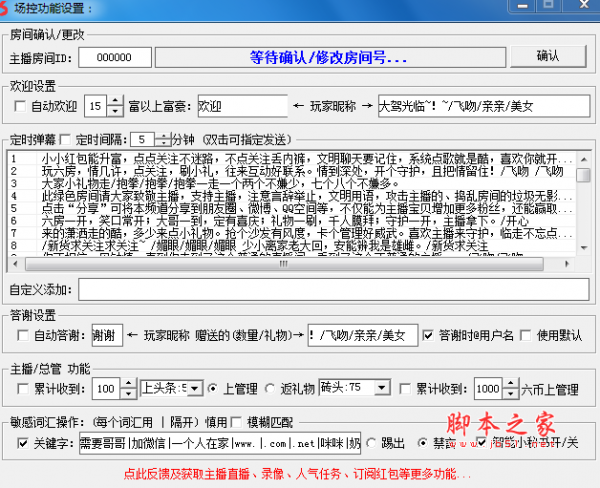
Task: Toggle the 定时弹幕 checkbox
Action: (x=66, y=139)
